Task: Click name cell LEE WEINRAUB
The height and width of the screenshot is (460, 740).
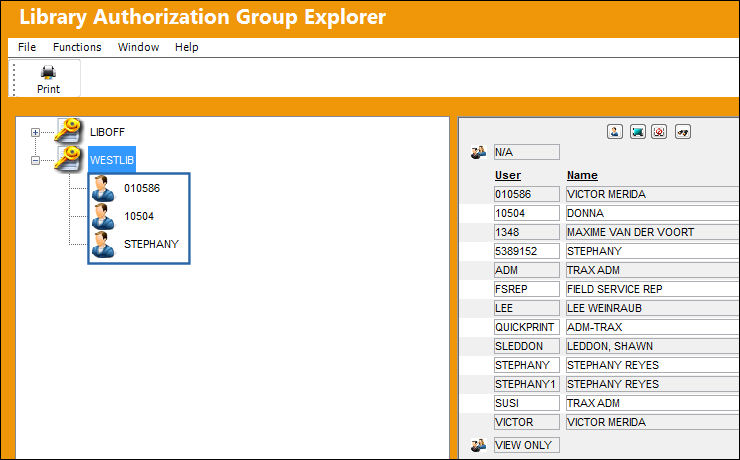Action: [653, 308]
